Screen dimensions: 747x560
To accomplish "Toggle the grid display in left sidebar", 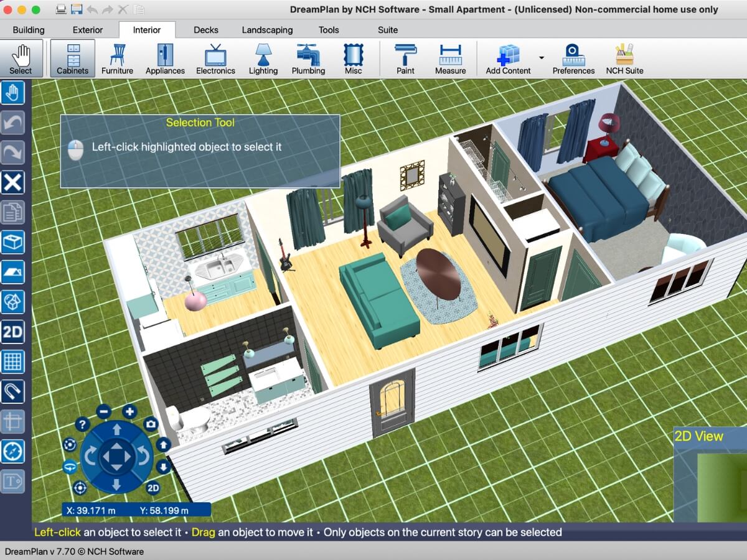I will [13, 362].
